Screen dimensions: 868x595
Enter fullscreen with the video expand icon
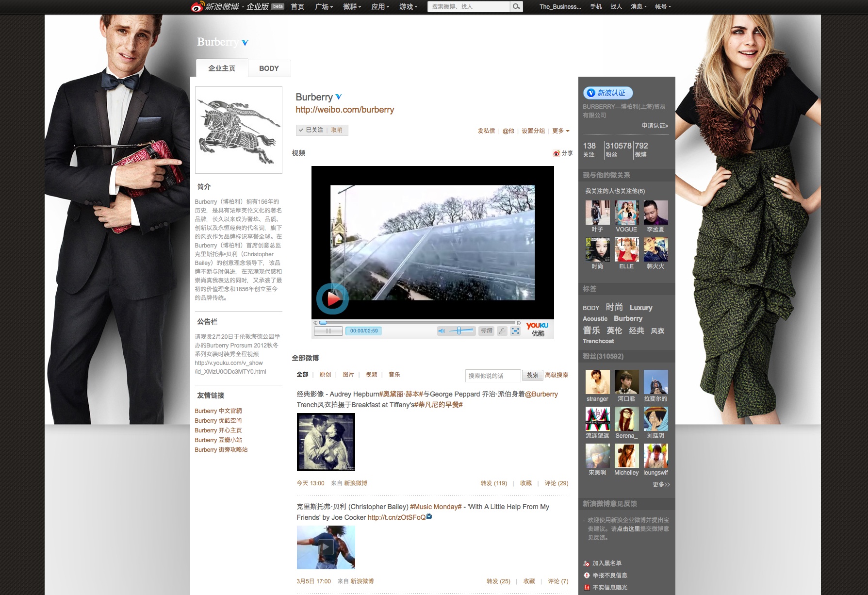click(515, 331)
